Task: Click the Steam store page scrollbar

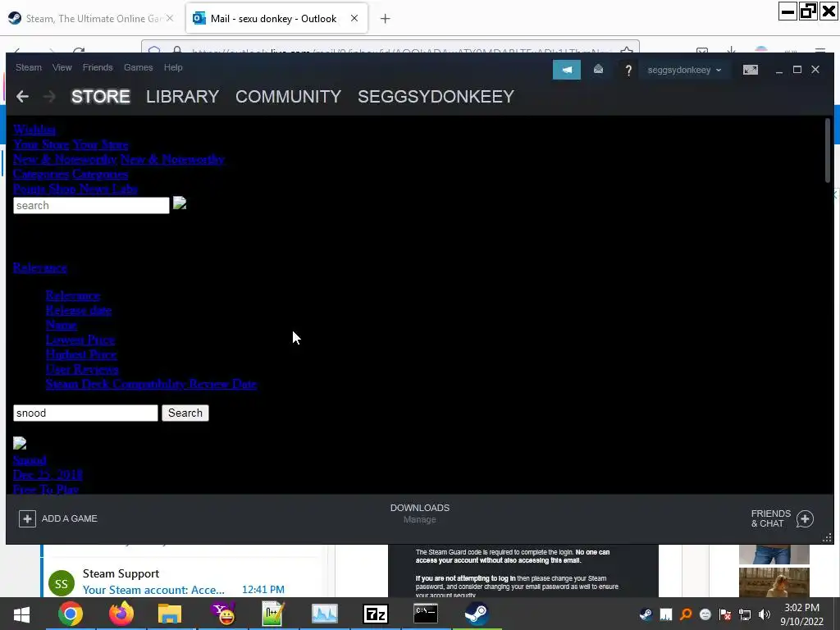Action: 827,151
